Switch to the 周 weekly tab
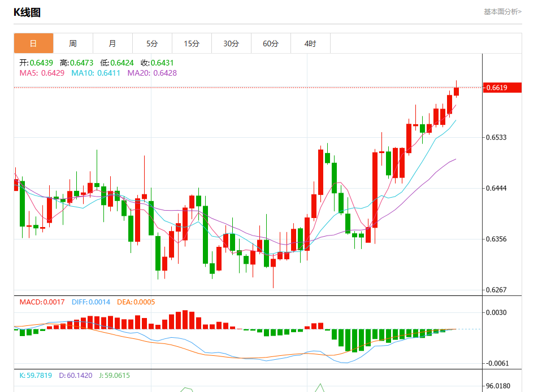 click(73, 43)
